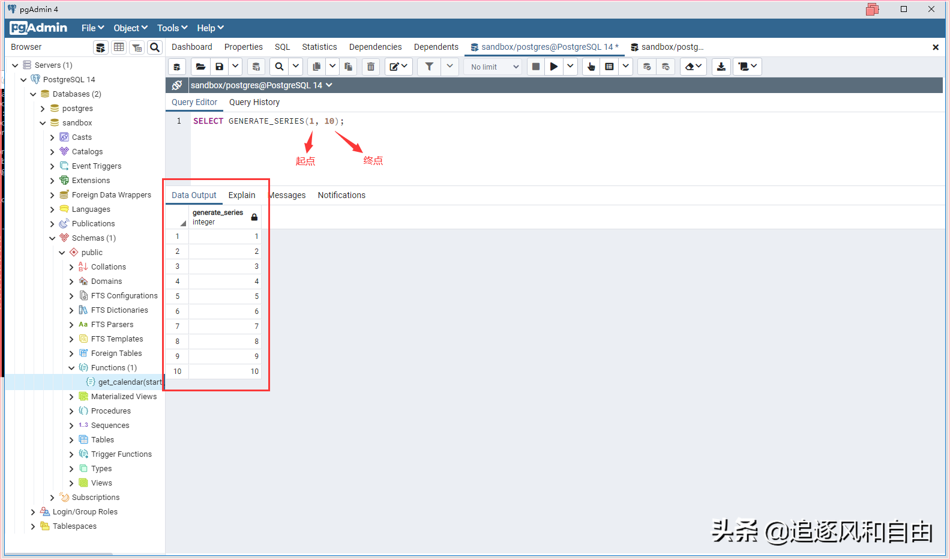Open the Macros dropdown
The width and height of the screenshot is (950, 560).
coord(748,67)
